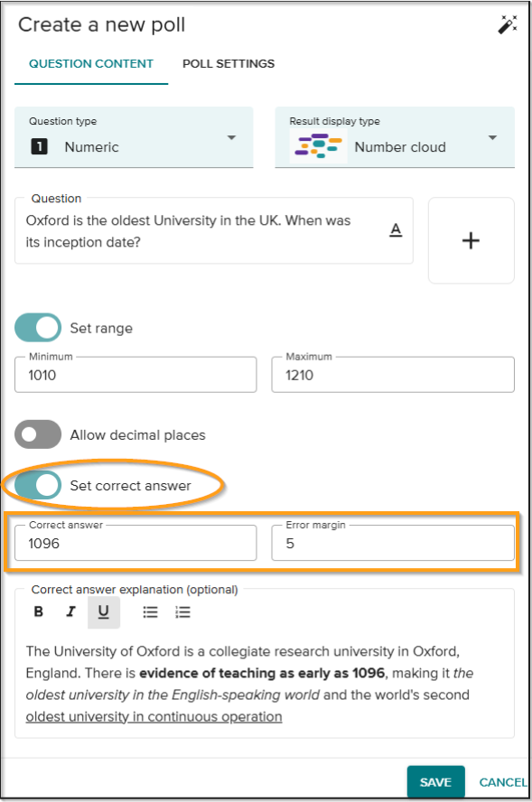Image resolution: width=532 pixels, height=802 pixels.
Task: Turn off Set correct answer toggle
Action: (38, 485)
